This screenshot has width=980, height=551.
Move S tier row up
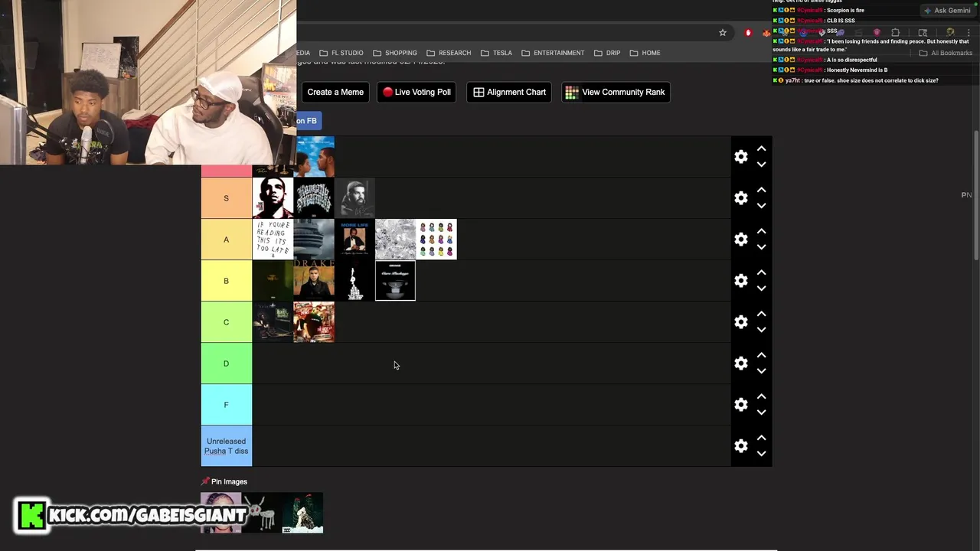(x=761, y=190)
